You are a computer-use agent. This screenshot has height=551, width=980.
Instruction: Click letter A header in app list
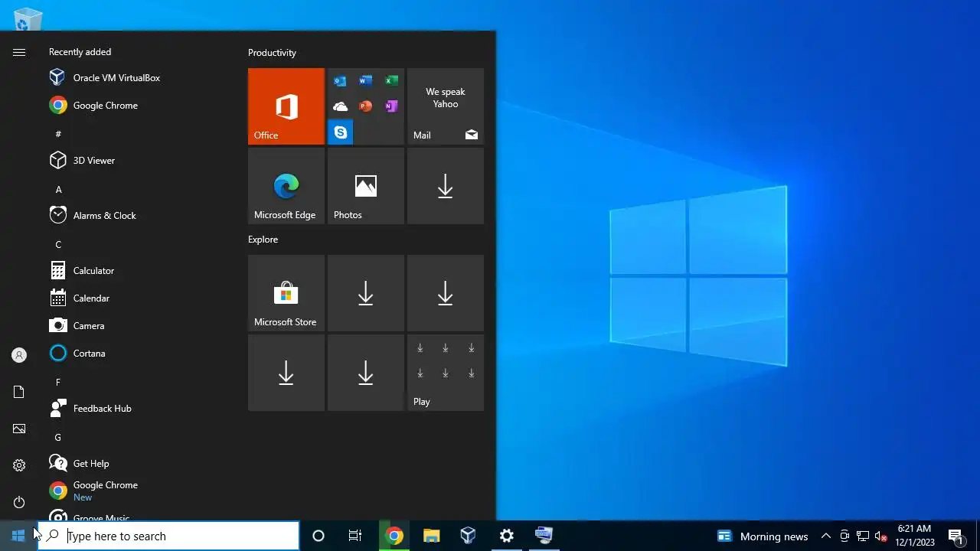pos(58,189)
